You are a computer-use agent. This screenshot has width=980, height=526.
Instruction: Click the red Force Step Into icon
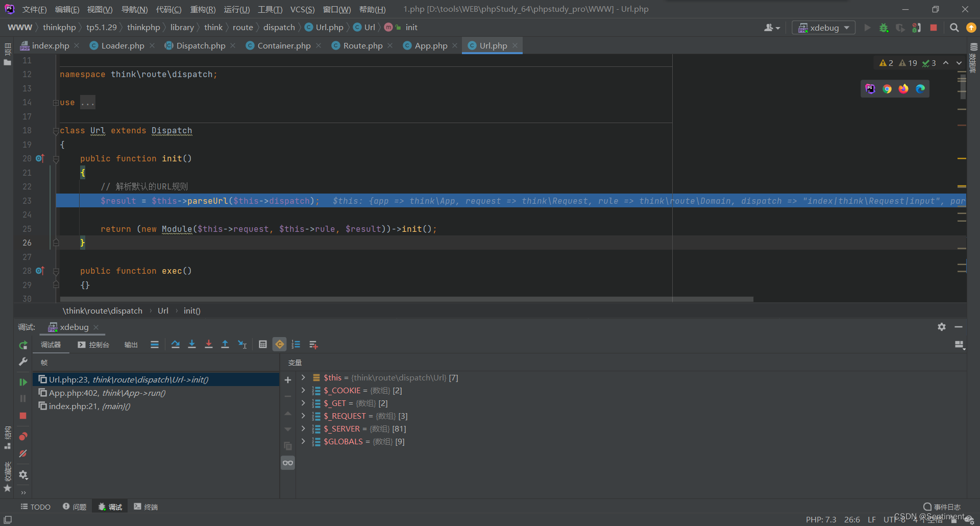(209, 345)
